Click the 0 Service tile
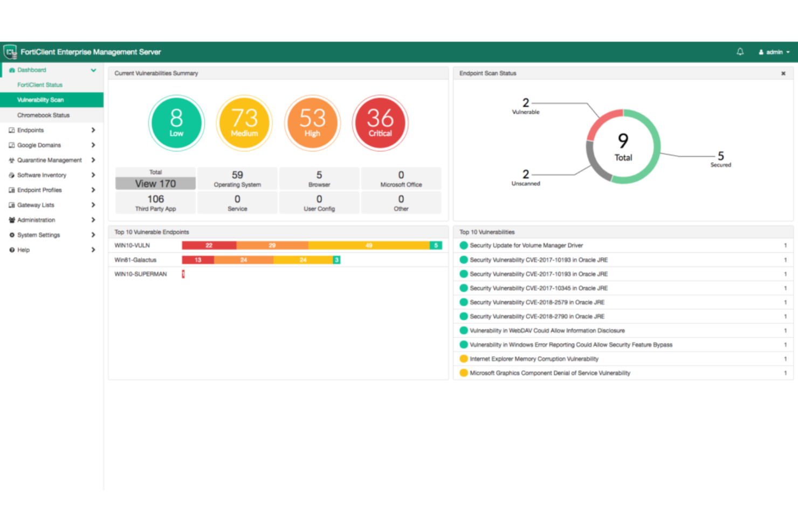This screenshot has width=798, height=532. [x=237, y=203]
